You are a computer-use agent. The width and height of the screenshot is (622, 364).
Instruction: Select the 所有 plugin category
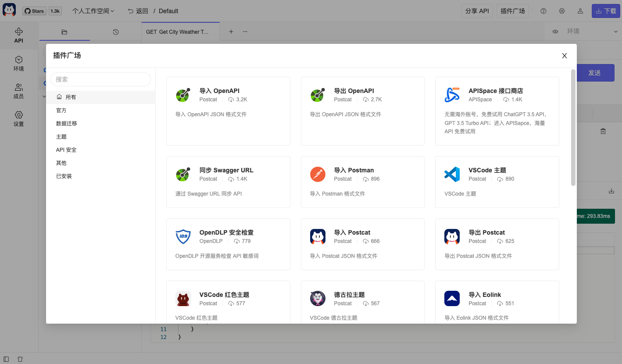point(101,97)
